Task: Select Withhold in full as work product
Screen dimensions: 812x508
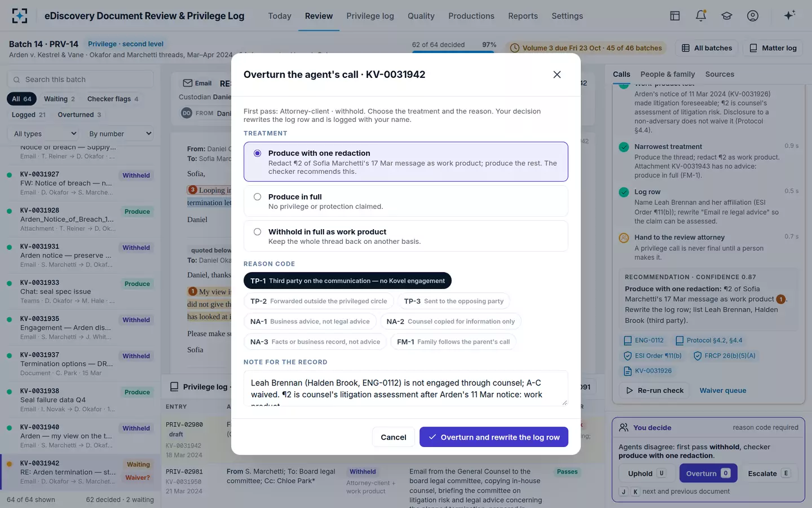Action: pos(405,236)
